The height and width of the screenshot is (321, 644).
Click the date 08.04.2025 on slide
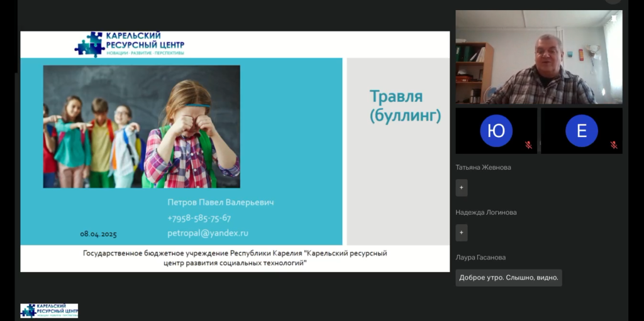(98, 234)
